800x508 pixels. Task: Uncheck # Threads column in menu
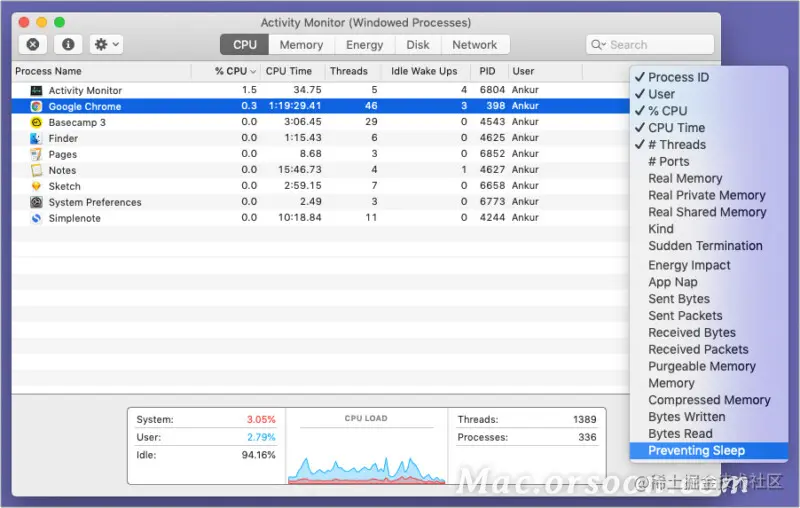(x=709, y=144)
